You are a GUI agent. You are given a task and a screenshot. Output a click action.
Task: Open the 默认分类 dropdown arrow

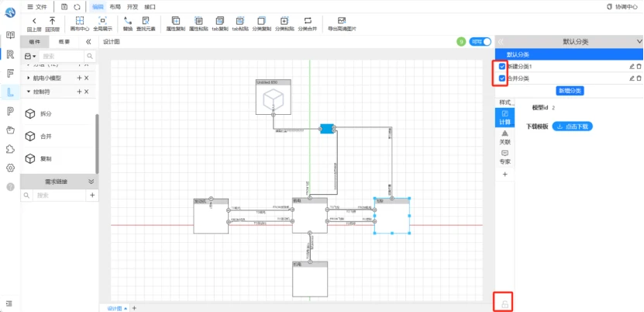point(639,41)
